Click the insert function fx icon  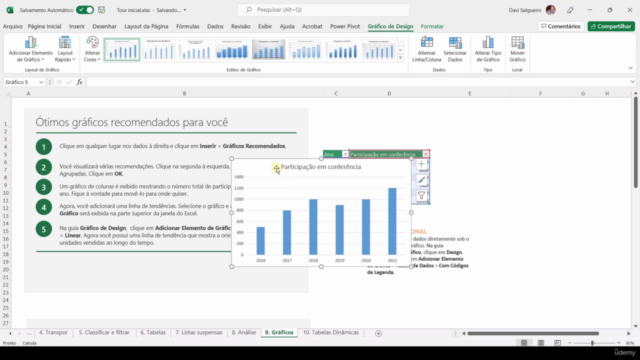80,82
